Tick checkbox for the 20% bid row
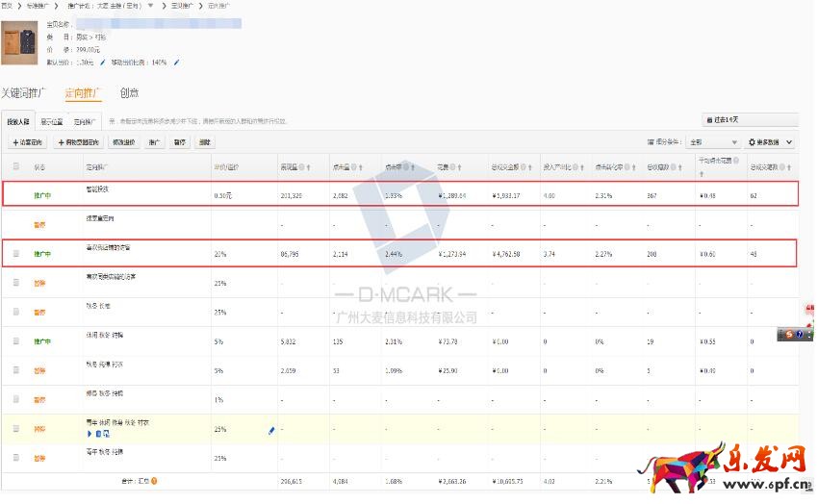The image size is (818, 504). pyautogui.click(x=15, y=255)
